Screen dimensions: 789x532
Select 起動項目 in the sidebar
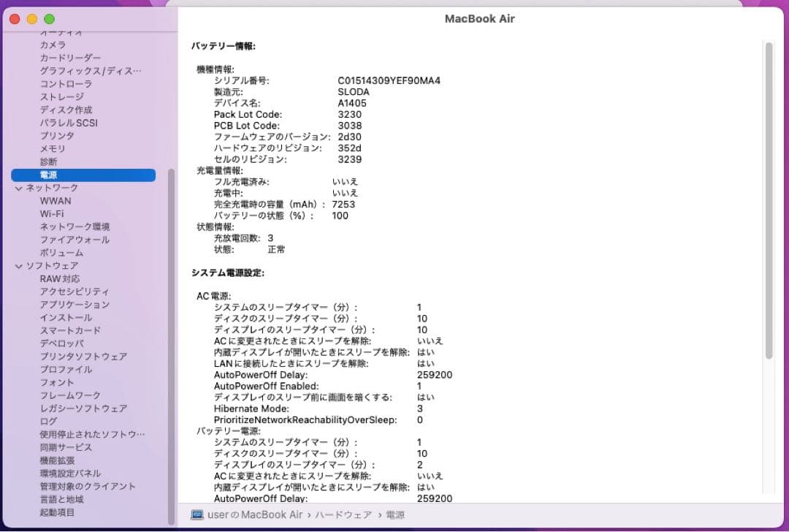click(x=58, y=512)
